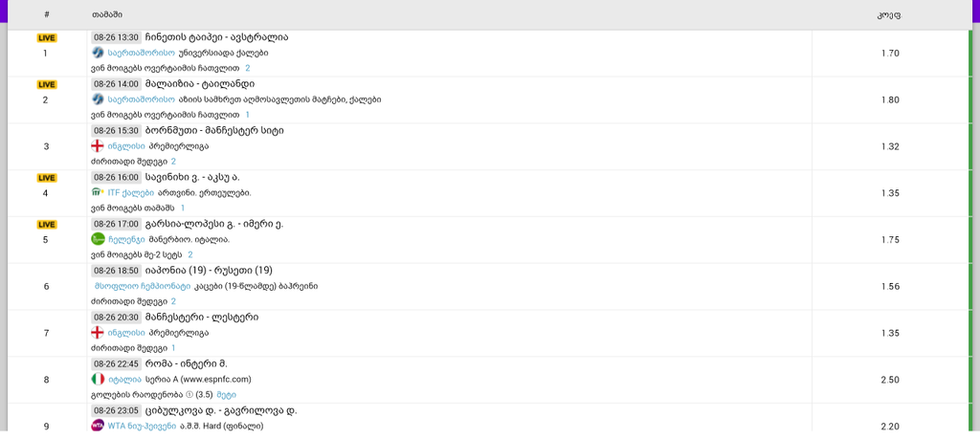Screen dimensions: 980x439
Task: Click the international league icon for Malaysia - Thailand
Action: [x=97, y=99]
